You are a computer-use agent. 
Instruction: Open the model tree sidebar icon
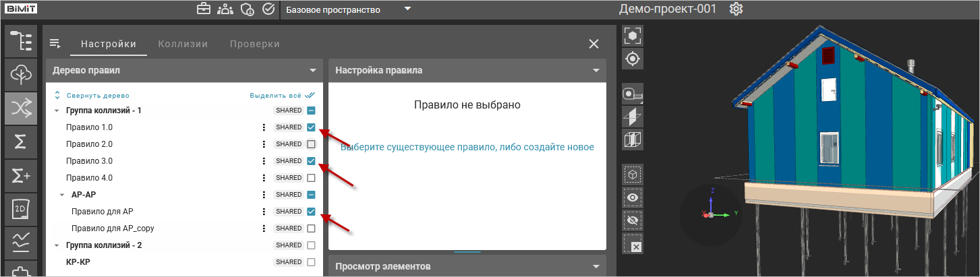(x=20, y=40)
